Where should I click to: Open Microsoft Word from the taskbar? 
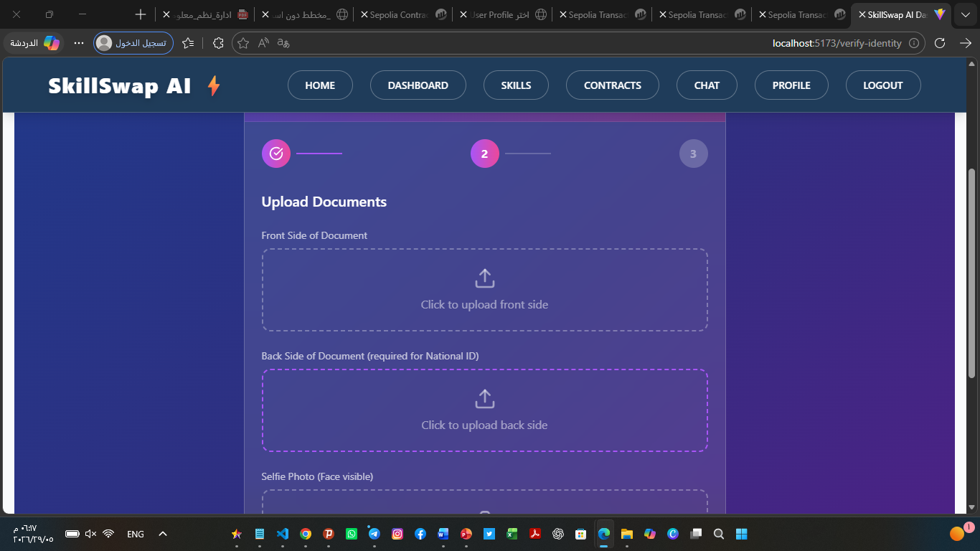(443, 534)
